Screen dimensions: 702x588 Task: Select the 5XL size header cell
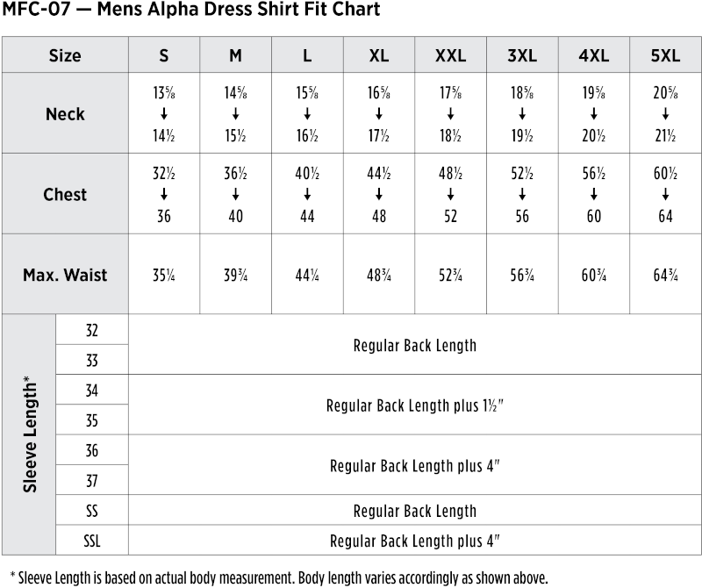point(665,55)
